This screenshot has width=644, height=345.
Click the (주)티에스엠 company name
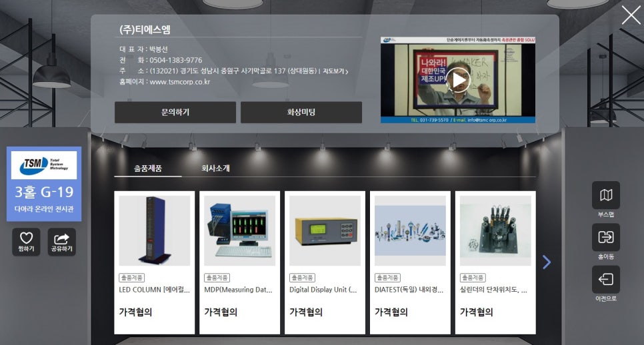(145, 29)
